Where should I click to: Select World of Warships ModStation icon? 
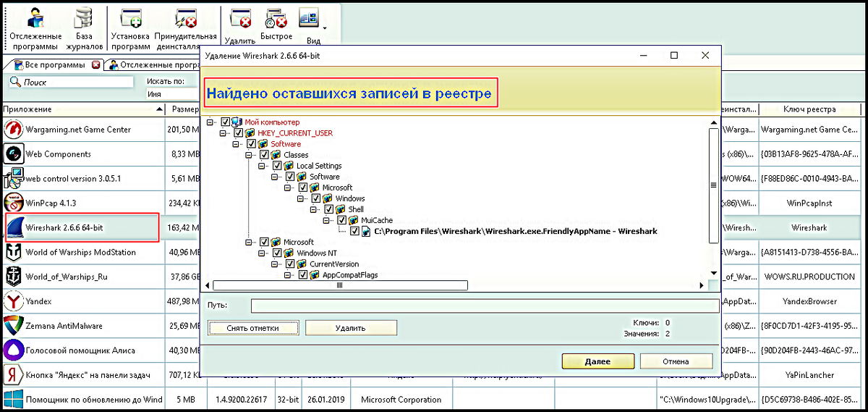[13, 252]
